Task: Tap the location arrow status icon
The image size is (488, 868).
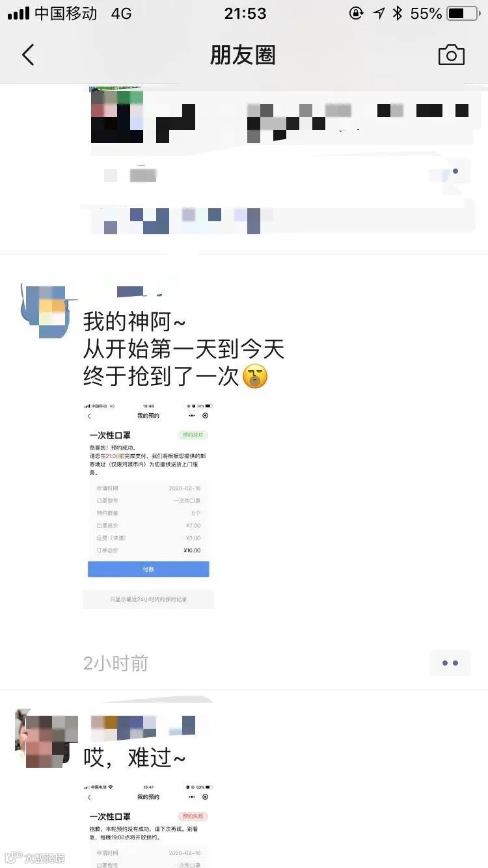Action: pos(379,13)
